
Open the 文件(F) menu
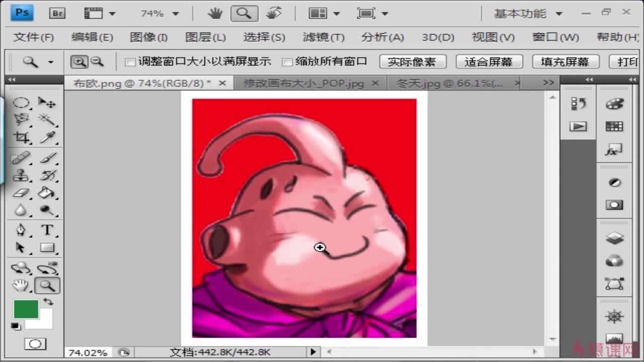pos(34,37)
